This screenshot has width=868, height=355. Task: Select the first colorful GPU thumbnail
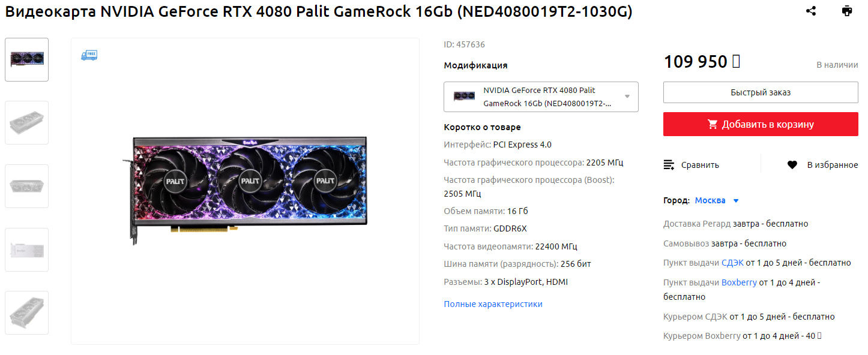point(27,59)
